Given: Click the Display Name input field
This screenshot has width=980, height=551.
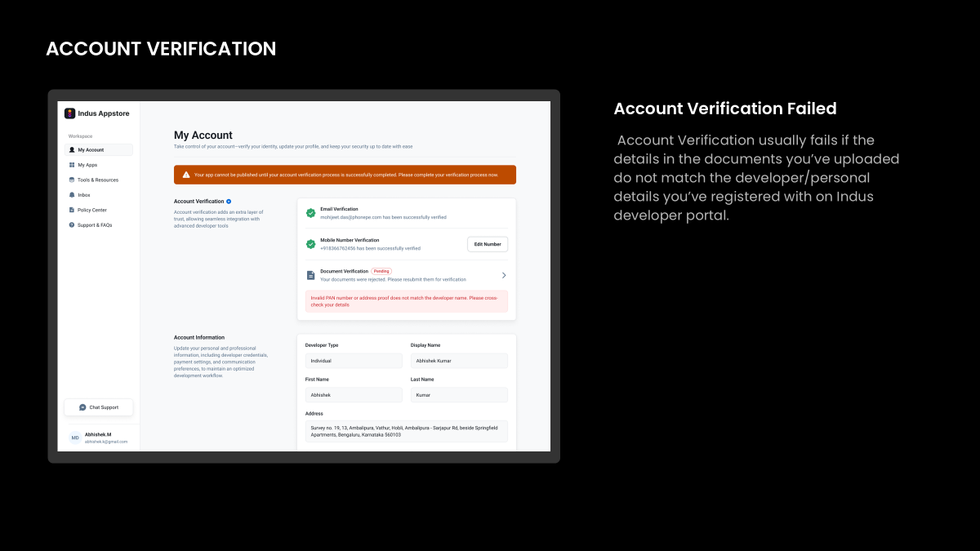Looking at the screenshot, I should [x=459, y=360].
